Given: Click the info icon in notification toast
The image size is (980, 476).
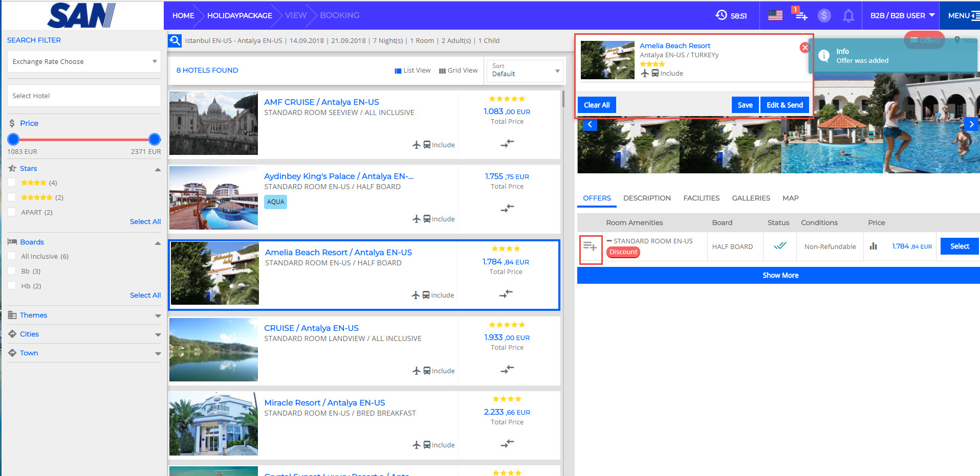Looking at the screenshot, I should [824, 56].
